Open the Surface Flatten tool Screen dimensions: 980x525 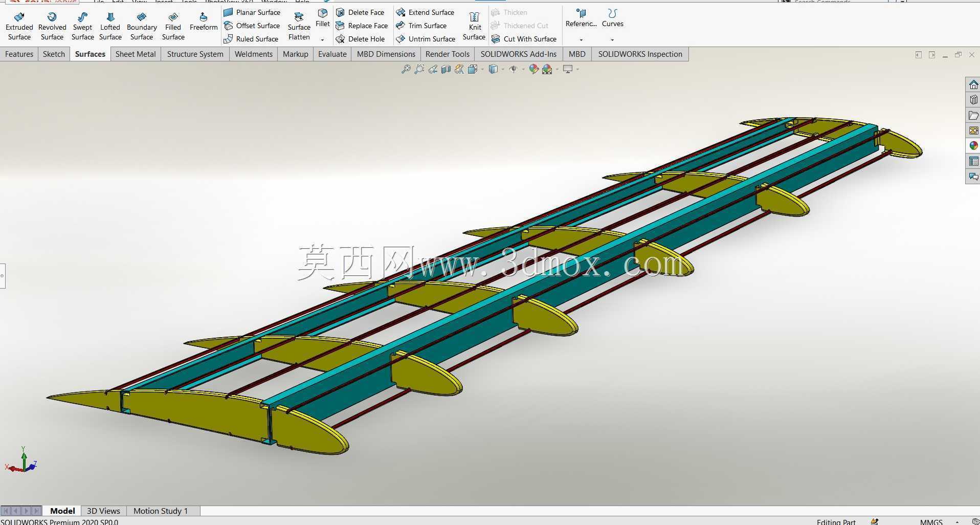[299, 26]
